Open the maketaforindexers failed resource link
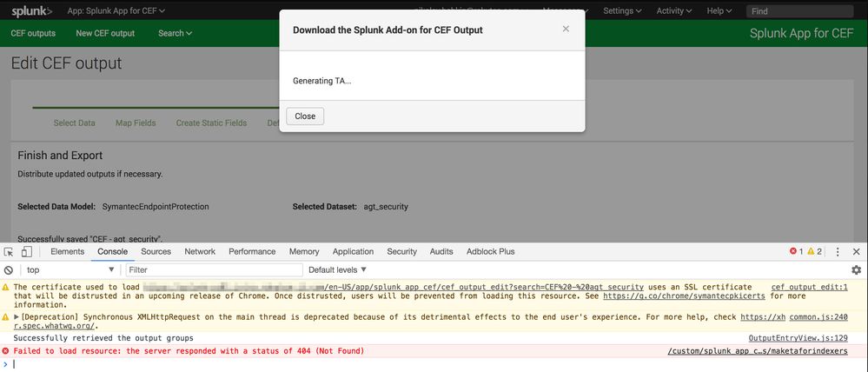The height and width of the screenshot is (372, 868). coord(758,351)
